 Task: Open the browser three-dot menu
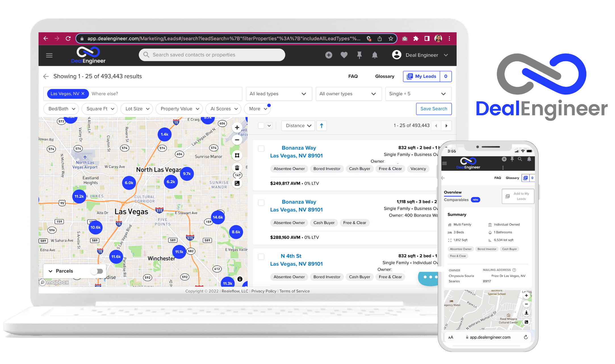click(449, 39)
